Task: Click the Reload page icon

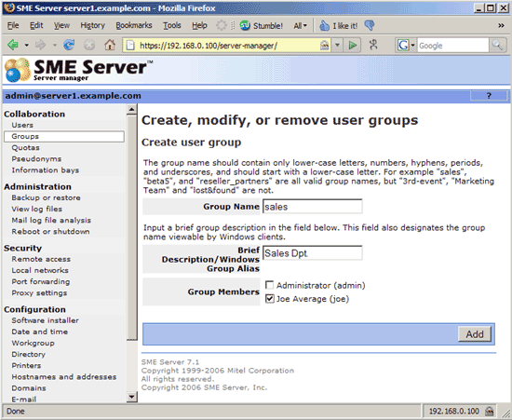Action: 69,45
